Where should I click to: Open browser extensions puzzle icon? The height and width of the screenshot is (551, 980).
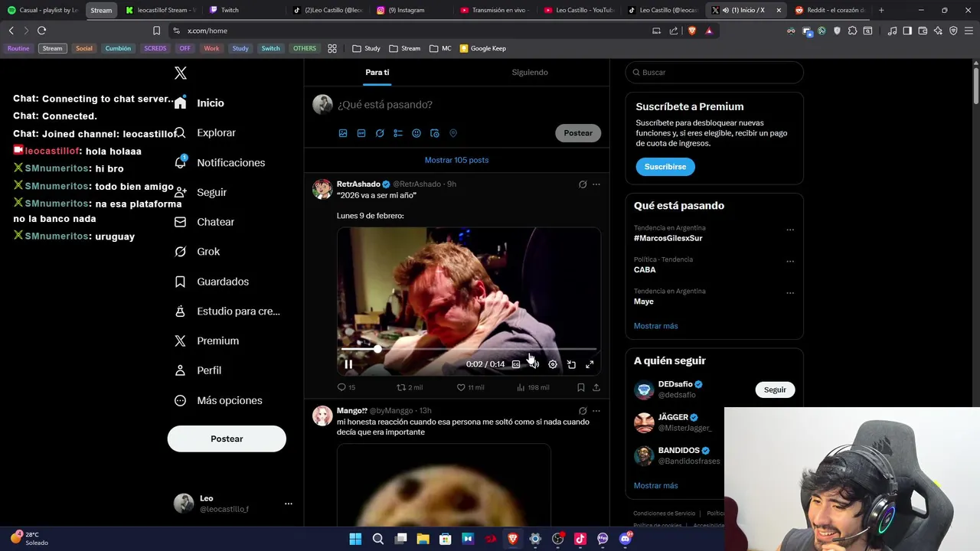[852, 31]
